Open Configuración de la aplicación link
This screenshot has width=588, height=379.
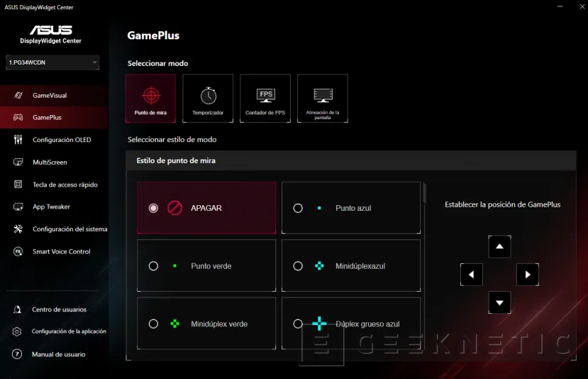point(69,331)
